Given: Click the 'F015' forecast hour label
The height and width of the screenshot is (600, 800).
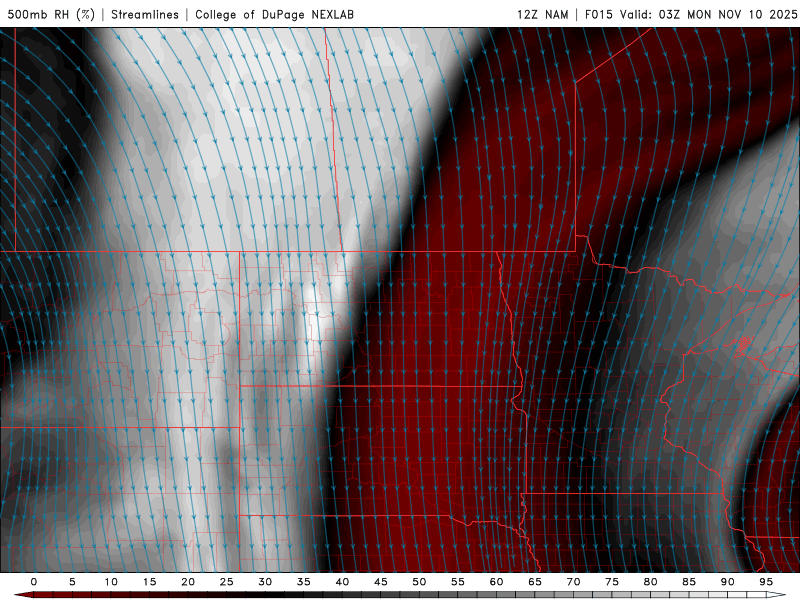Looking at the screenshot, I should (598, 14).
